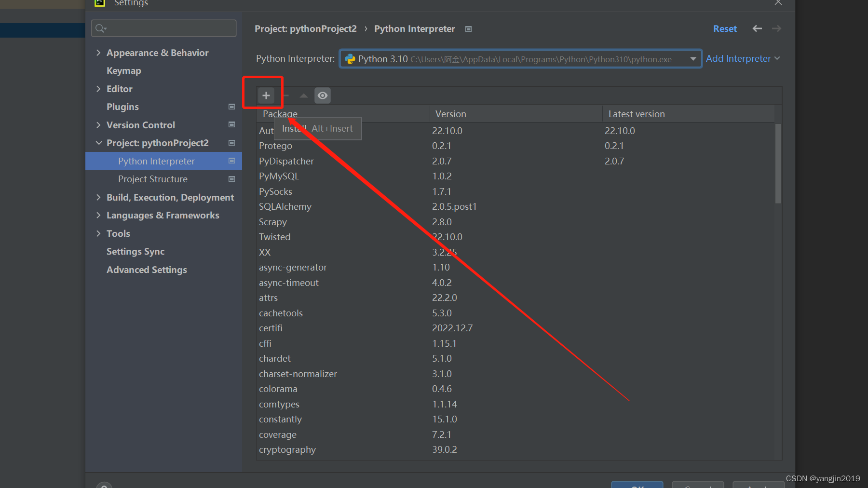Select the cryptography package row
The image size is (868, 488).
point(515,449)
